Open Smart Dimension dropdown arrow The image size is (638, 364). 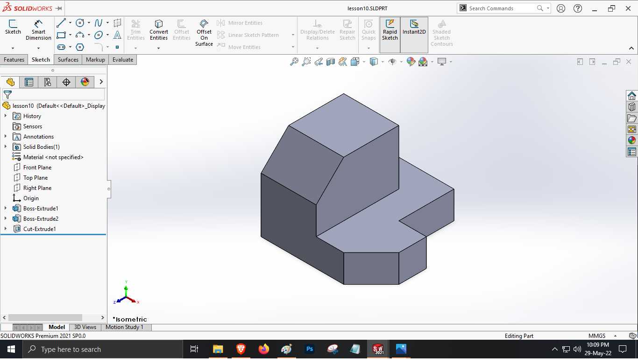pos(38,48)
